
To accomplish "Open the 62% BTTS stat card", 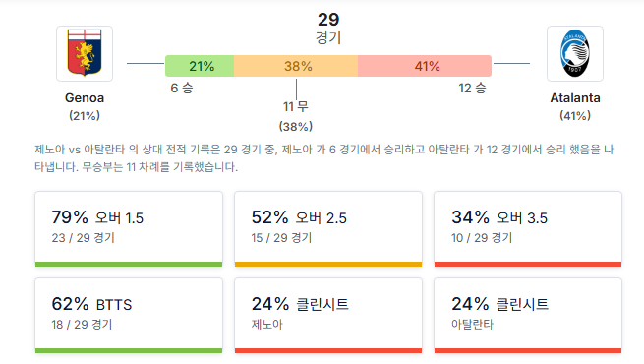I will coord(129,316).
